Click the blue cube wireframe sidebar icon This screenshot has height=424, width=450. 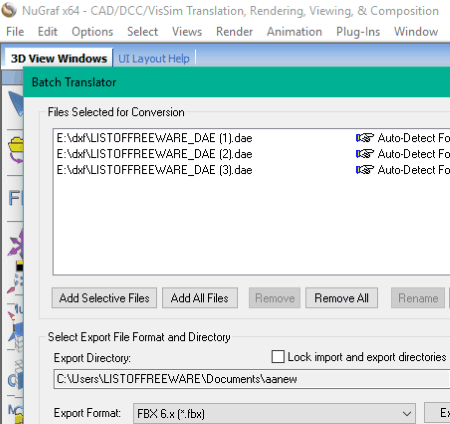pyautogui.click(x=17, y=336)
